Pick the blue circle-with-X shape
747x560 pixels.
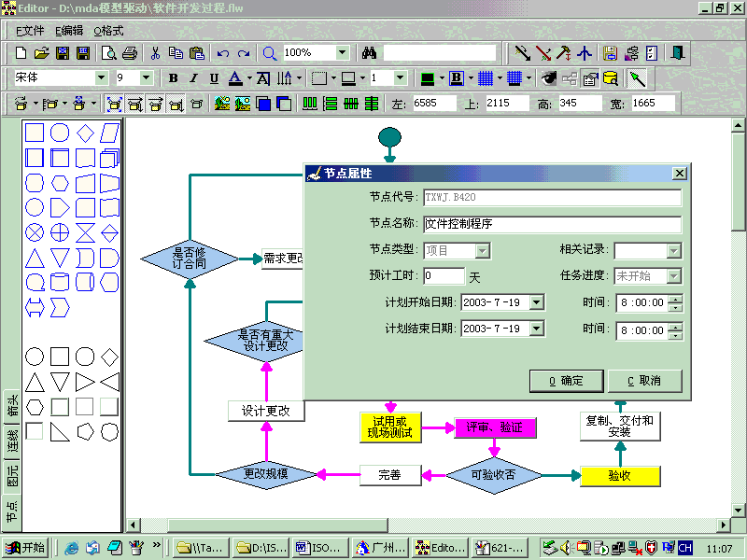35,232
